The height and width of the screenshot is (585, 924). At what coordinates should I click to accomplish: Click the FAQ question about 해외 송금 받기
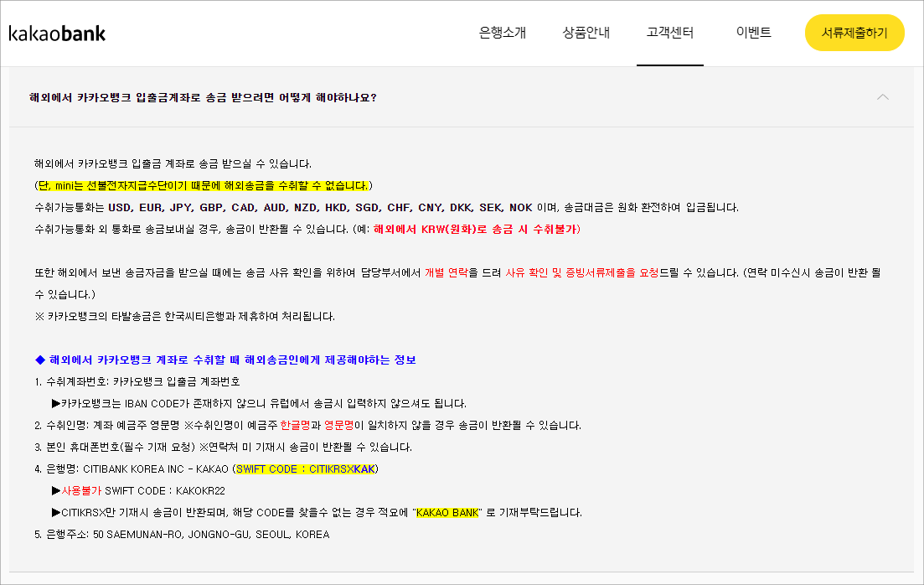tap(204, 98)
